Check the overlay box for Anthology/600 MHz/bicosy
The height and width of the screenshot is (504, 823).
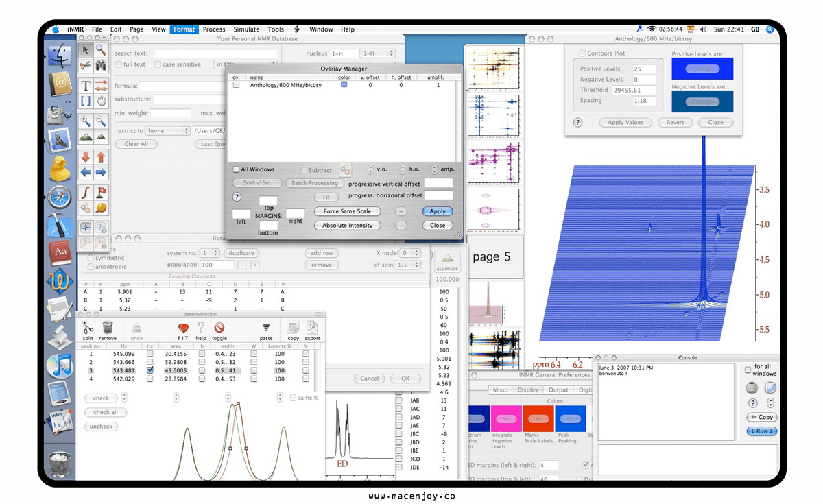pos(236,85)
